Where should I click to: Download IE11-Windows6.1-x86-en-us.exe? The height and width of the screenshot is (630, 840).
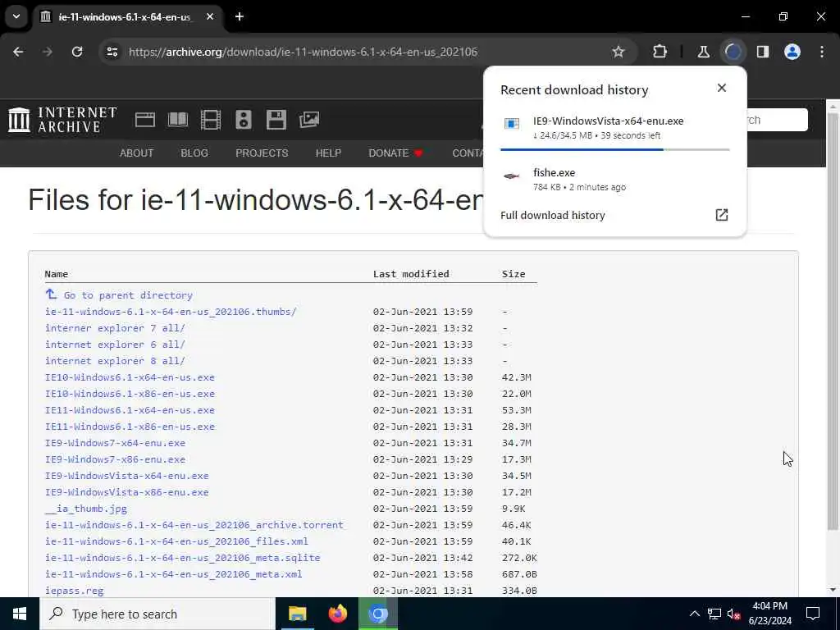pos(130,427)
